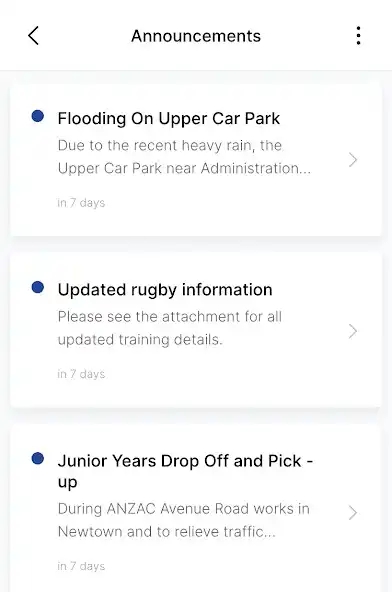The image size is (392, 592).
Task: Click unread dot beside Junior Years Drop Off
Action: pos(38,459)
